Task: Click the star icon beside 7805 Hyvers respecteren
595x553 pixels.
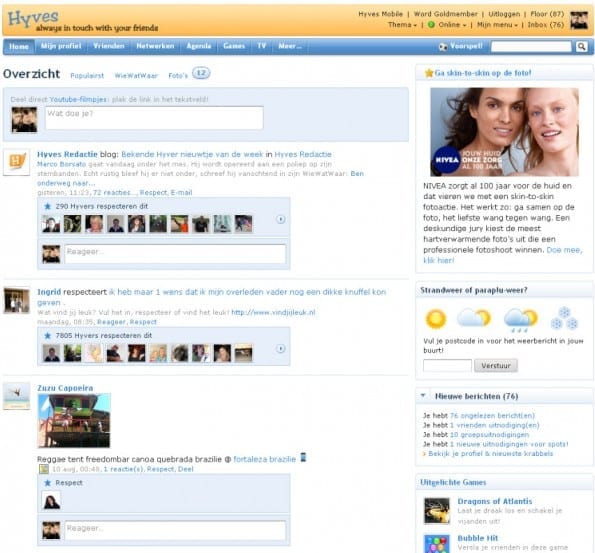Action: tap(47, 336)
